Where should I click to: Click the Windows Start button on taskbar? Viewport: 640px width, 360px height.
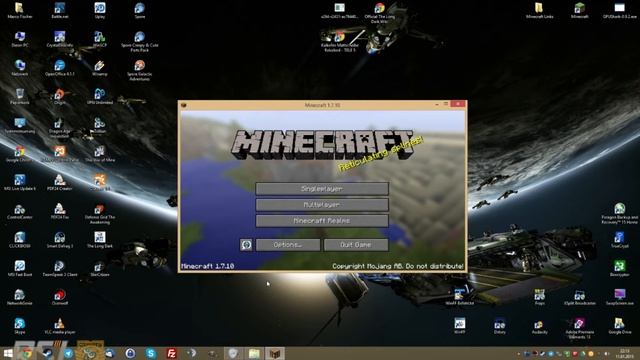(8, 353)
